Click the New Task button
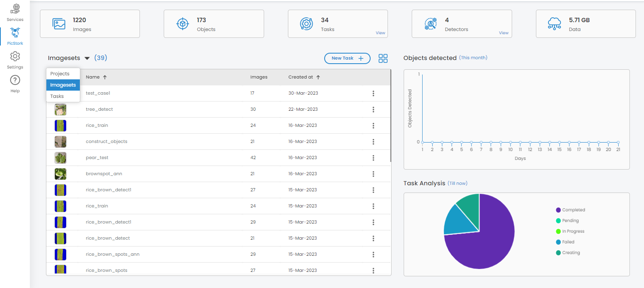The image size is (644, 288). 347,58
